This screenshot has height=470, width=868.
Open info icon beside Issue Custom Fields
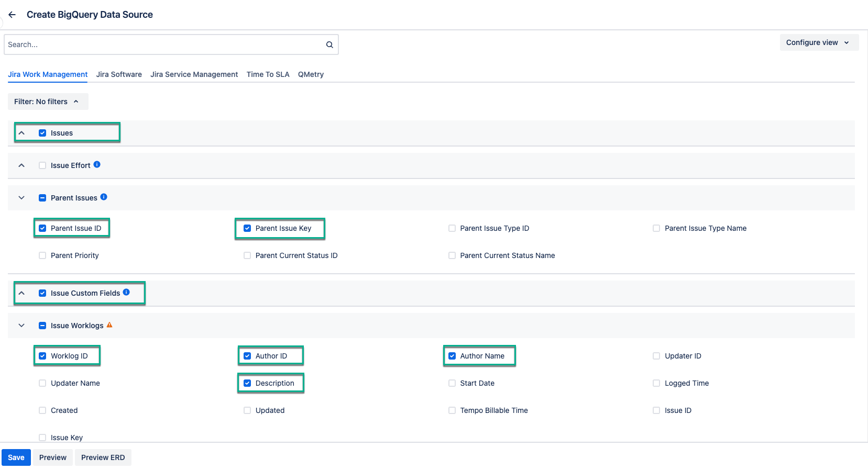coord(126,292)
